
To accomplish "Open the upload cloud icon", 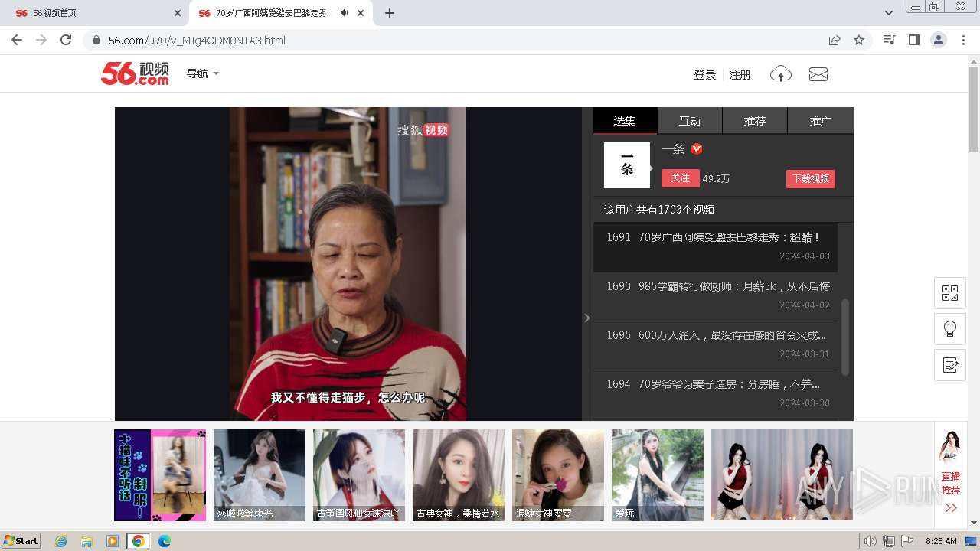I will (x=780, y=74).
